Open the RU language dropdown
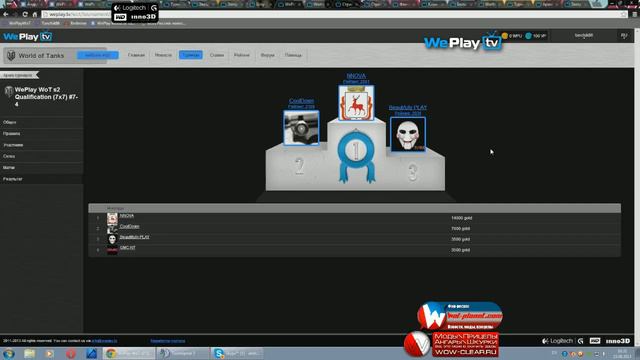Screen dimensions: 640x360 tap(624, 36)
